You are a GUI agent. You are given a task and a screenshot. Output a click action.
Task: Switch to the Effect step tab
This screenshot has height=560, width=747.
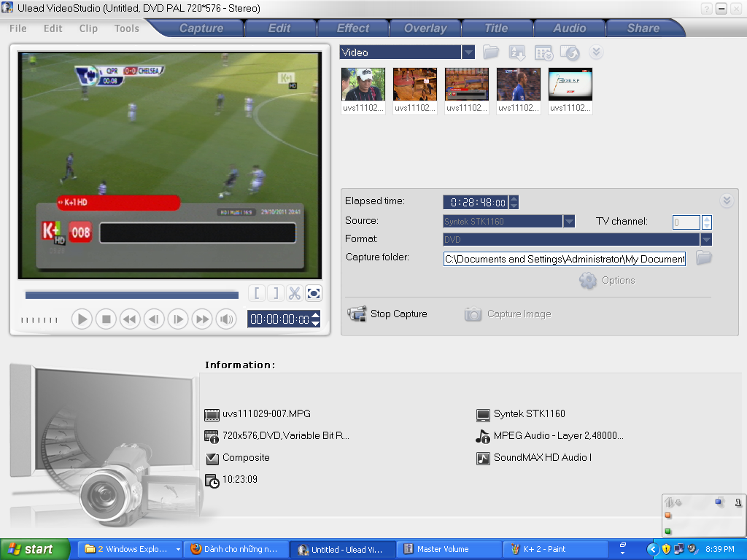352,28
